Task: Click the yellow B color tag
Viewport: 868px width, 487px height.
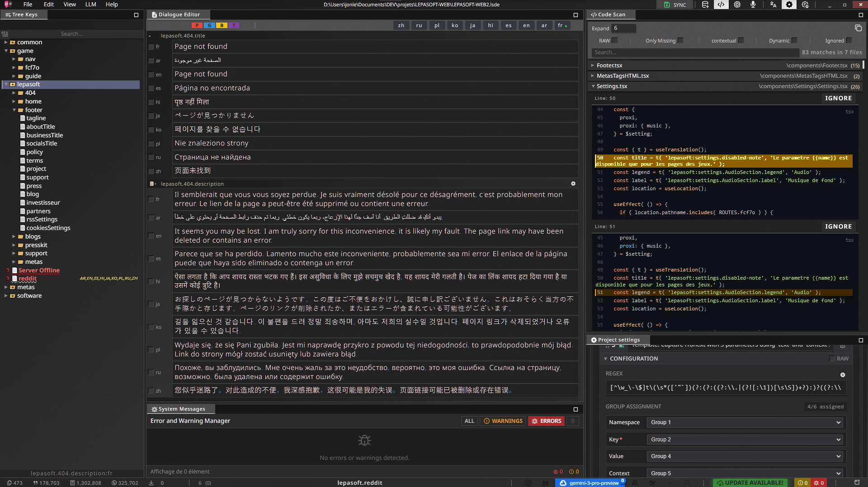Action: click(222, 25)
